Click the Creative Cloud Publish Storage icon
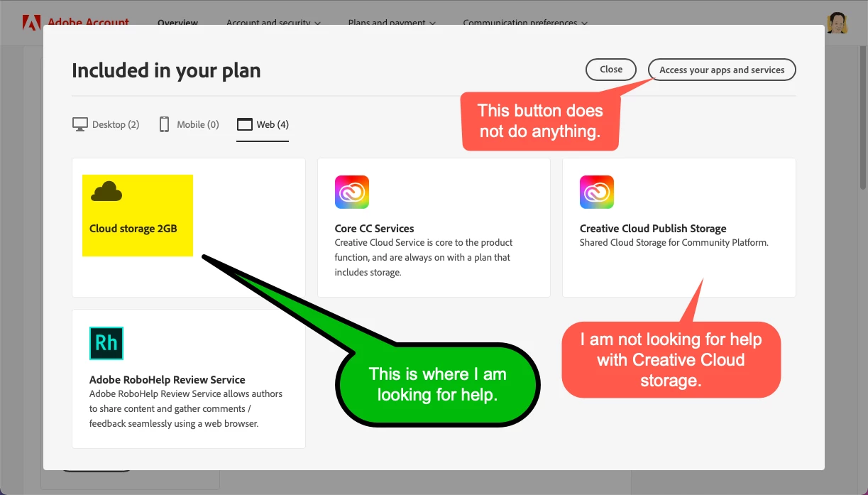 (597, 192)
